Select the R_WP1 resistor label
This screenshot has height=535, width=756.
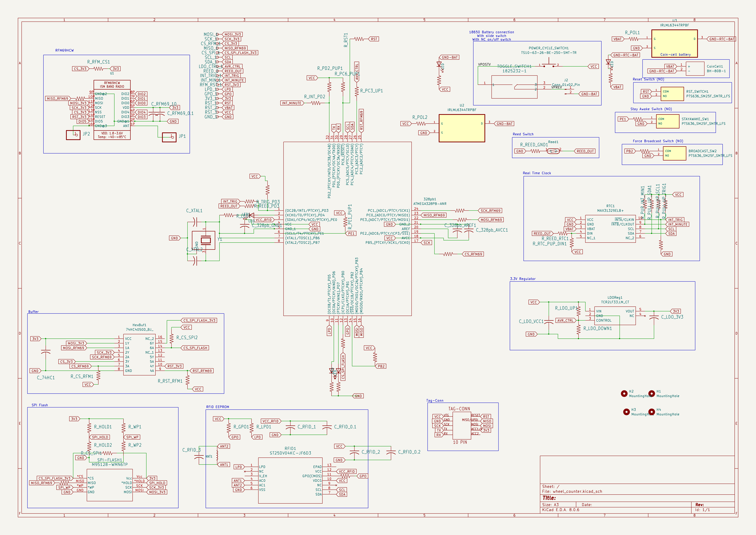point(135,427)
